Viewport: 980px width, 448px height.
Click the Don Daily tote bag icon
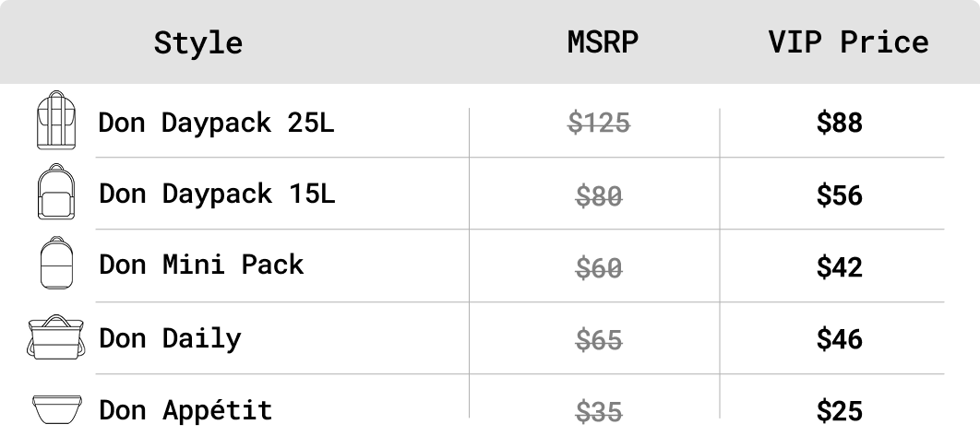coord(55,337)
